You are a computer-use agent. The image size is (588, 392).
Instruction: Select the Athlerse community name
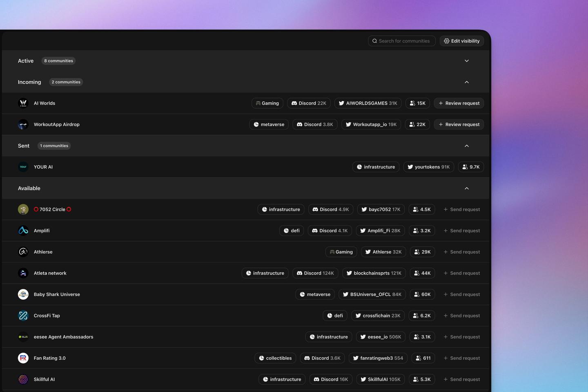(x=43, y=252)
